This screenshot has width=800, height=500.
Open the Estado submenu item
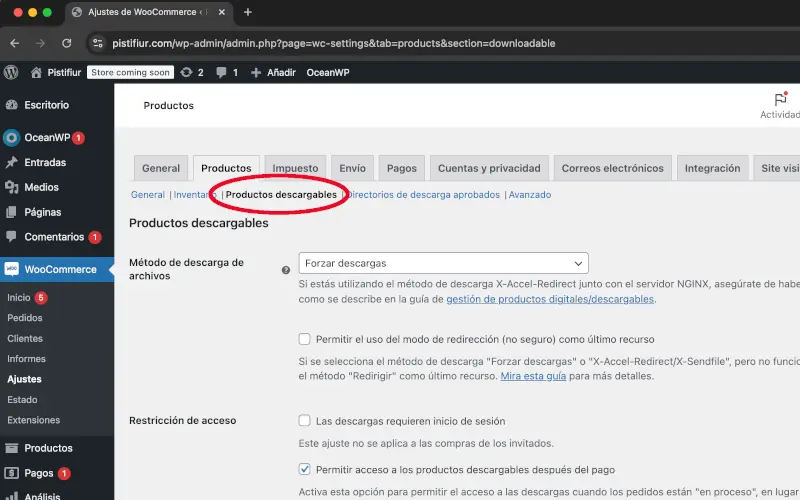click(x=22, y=399)
